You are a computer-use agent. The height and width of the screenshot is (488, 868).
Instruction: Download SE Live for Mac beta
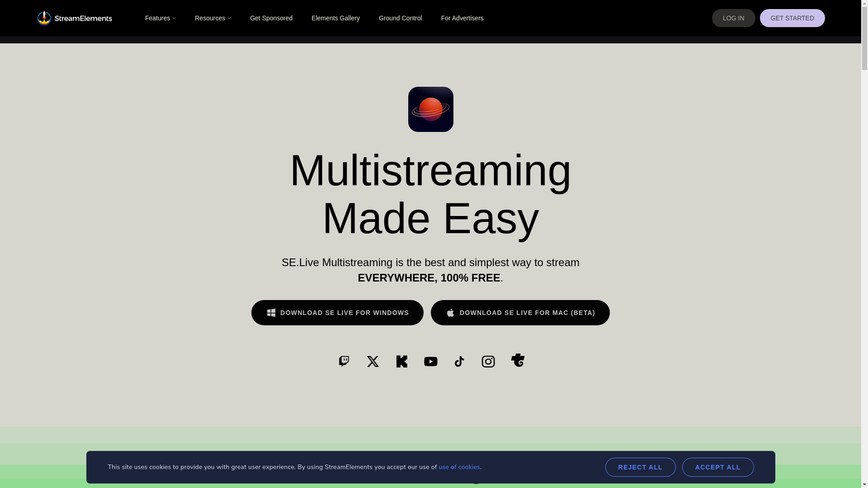tap(520, 313)
